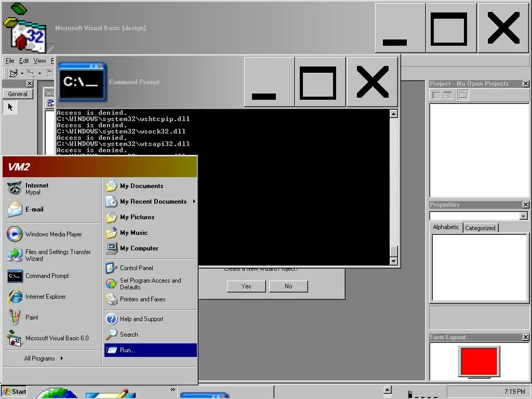Click Command Prompt scrollbar down arrow
This screenshot has height=399, width=532.
click(394, 261)
